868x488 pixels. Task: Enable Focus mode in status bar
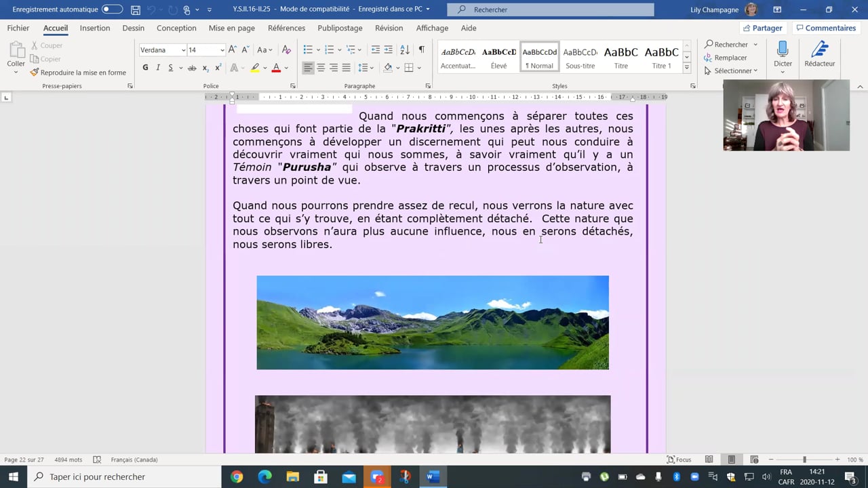click(x=679, y=460)
